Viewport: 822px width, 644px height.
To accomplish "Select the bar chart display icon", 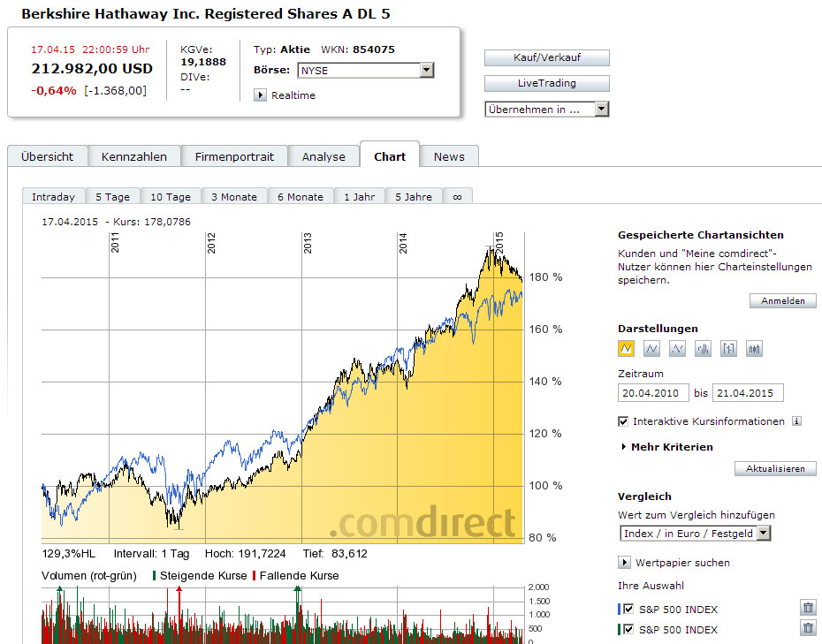I will [x=703, y=348].
